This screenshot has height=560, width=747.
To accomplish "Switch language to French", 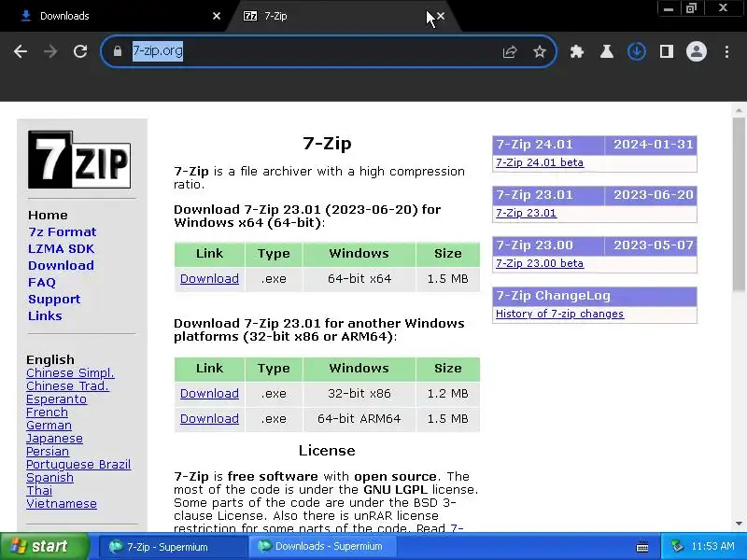I will (47, 412).
